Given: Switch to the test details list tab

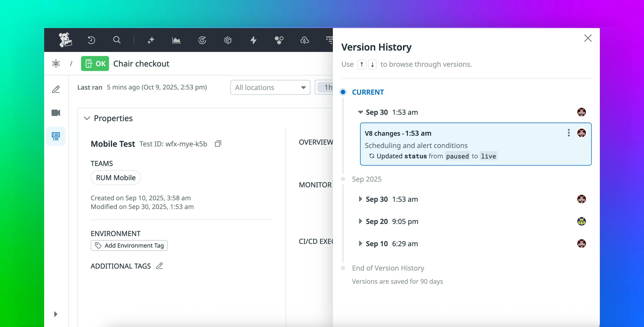Looking at the screenshot, I should (56, 136).
